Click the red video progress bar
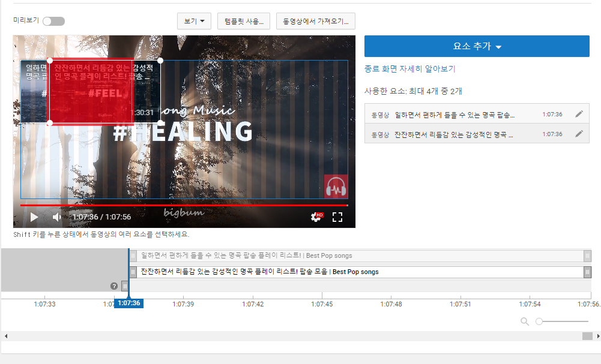Image resolution: width=601 pixels, height=364 pixels. (184, 206)
